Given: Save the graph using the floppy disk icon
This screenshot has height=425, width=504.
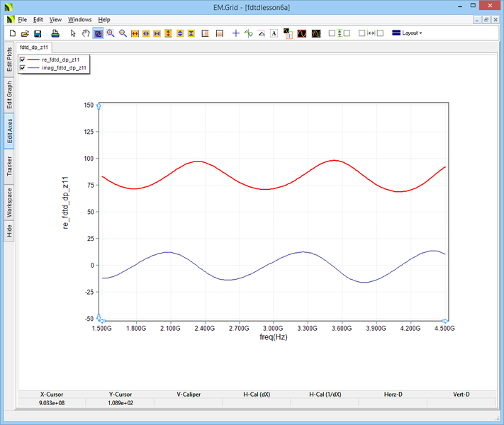Looking at the screenshot, I should pos(38,33).
